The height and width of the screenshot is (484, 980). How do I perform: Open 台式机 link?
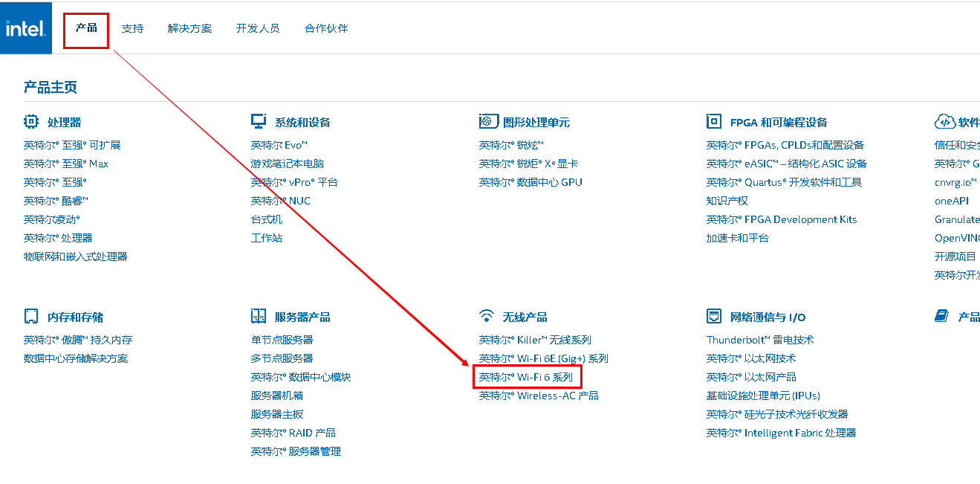[267, 219]
